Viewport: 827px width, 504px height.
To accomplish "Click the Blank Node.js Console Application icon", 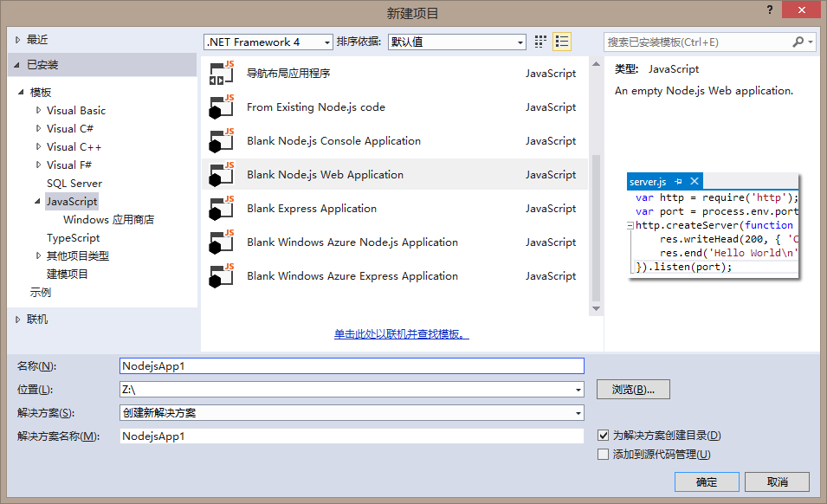I will [222, 141].
